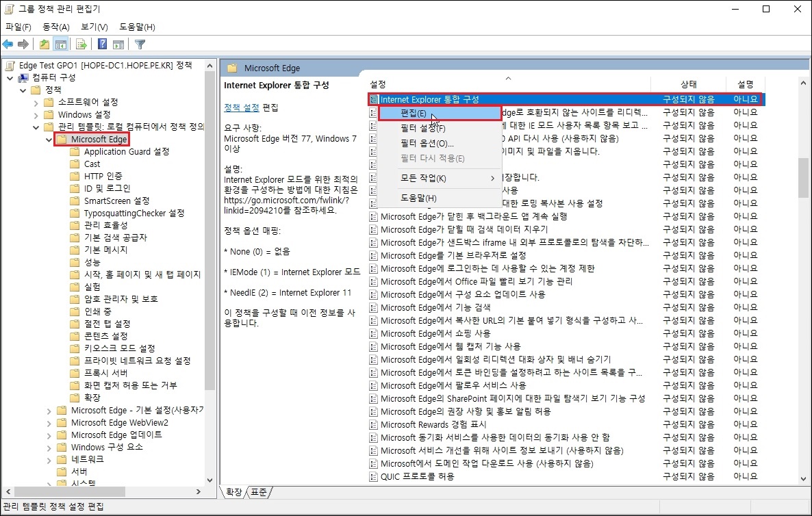812x516 pixels.
Task: Sort by the 설정 column header
Action: pyautogui.click(x=509, y=84)
